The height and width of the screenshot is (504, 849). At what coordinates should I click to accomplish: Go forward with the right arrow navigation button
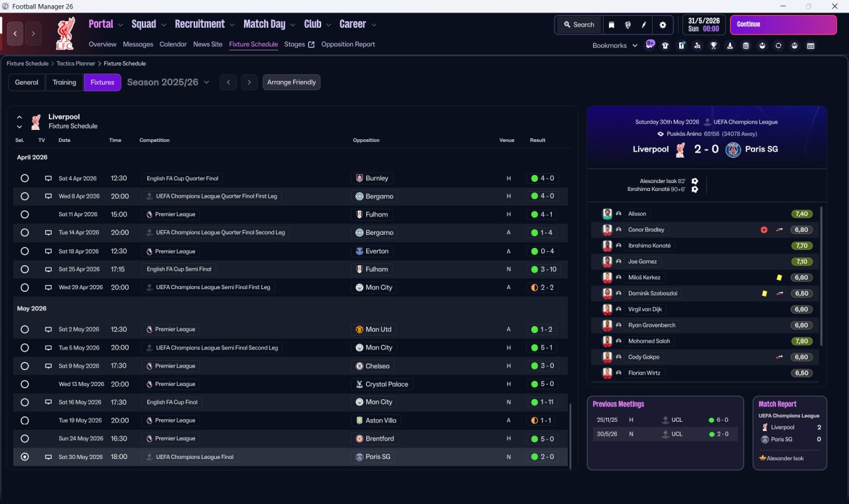click(x=33, y=33)
